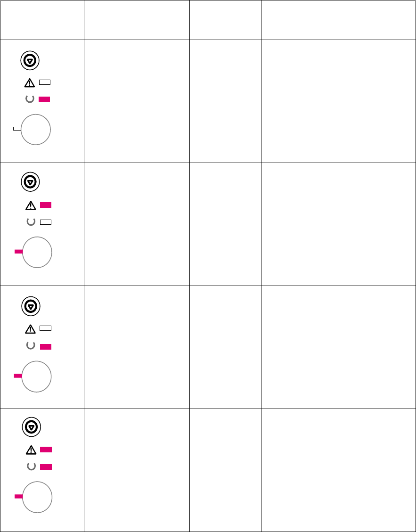Viewport: 416px width, 532px height.
Task: Click the lit attention light in second row
Action: (46, 205)
